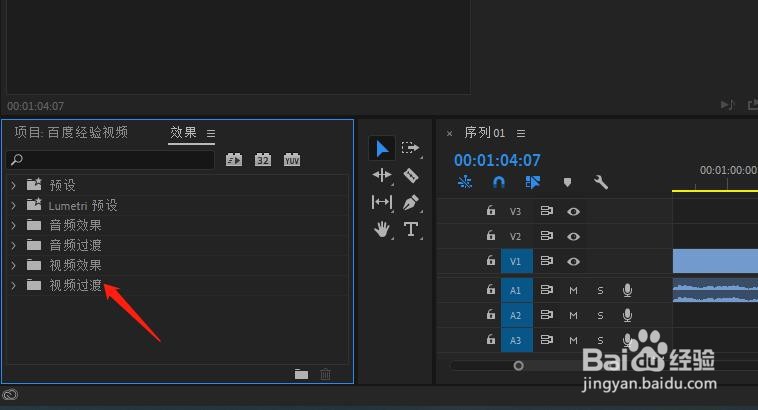Enable voice-over record on track A1
Viewport: 758px width, 410px height.
(x=627, y=290)
